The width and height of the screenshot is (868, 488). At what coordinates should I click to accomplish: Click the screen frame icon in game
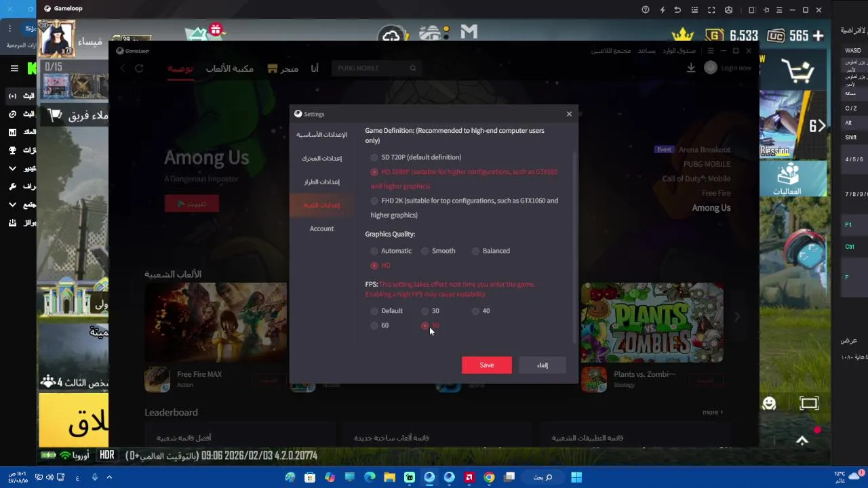click(809, 403)
